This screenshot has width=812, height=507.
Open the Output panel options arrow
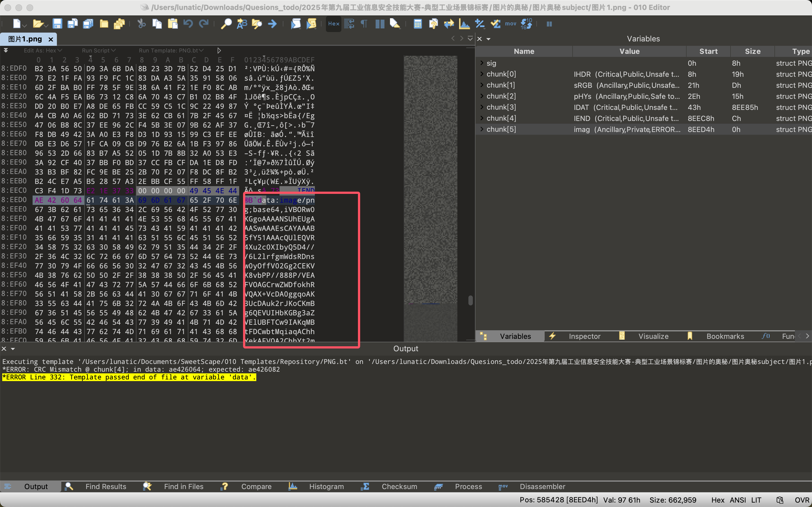coord(13,349)
